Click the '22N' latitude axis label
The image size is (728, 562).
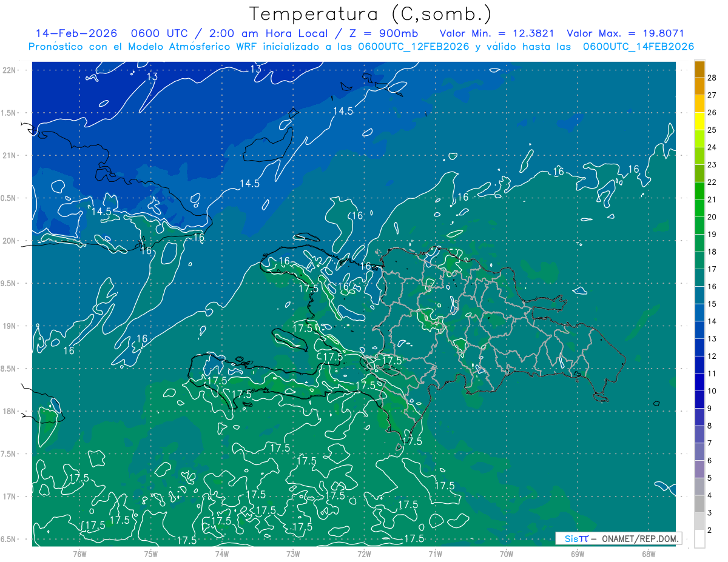pyautogui.click(x=9, y=70)
